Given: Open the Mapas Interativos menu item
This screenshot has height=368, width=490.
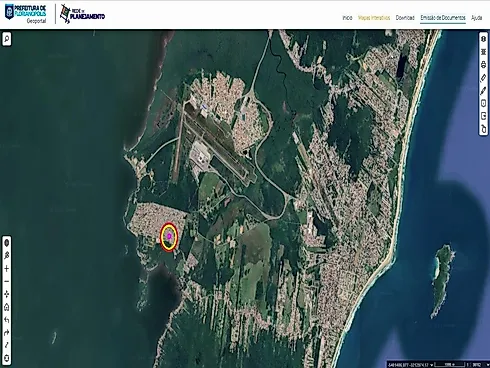Looking at the screenshot, I should [x=374, y=18].
